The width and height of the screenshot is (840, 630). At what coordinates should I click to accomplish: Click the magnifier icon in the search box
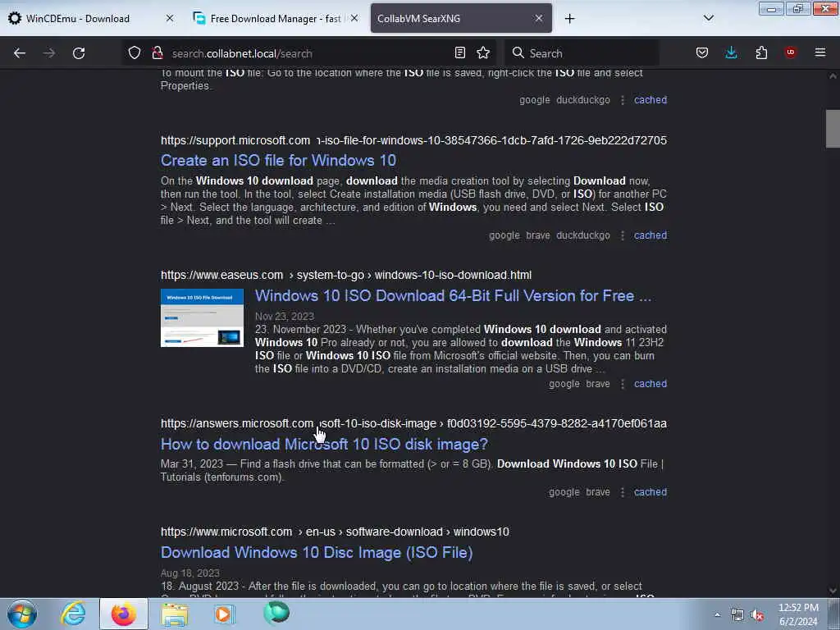pyautogui.click(x=518, y=52)
